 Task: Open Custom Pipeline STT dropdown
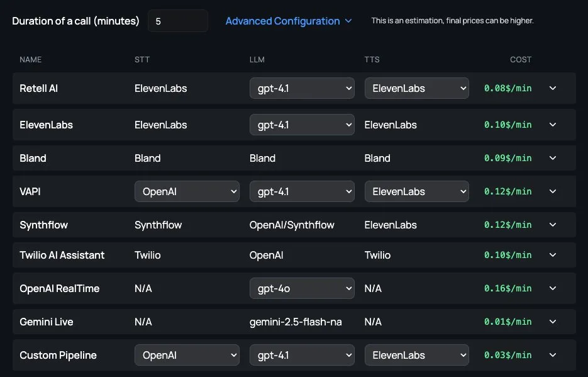coord(187,355)
